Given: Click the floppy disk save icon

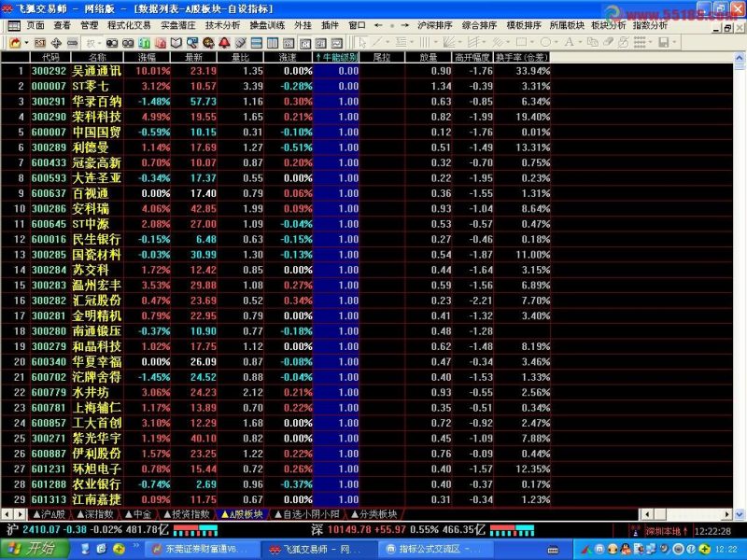Looking at the screenshot, I should pyautogui.click(x=664, y=42).
